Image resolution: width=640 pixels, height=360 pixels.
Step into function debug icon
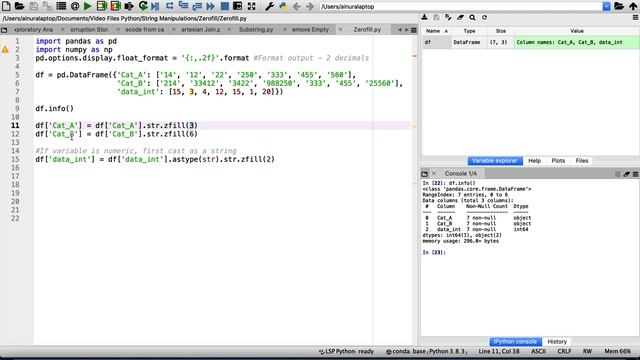tap(183, 6)
